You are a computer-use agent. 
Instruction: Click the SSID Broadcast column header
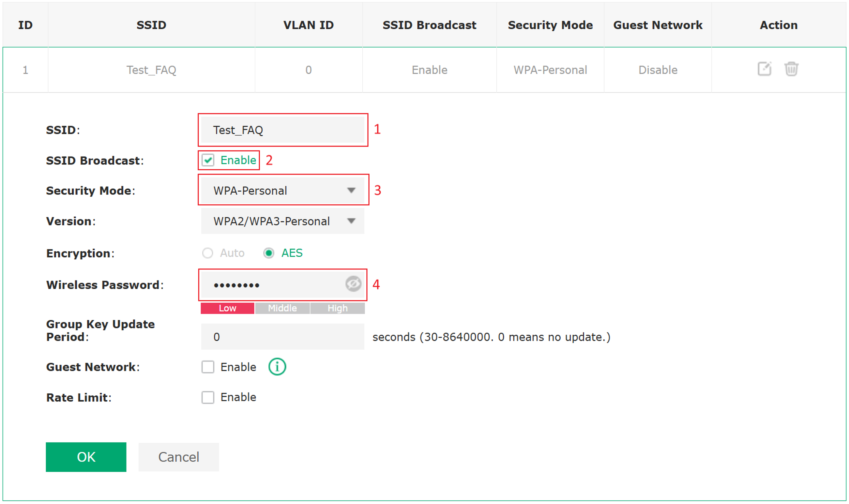[x=430, y=25]
